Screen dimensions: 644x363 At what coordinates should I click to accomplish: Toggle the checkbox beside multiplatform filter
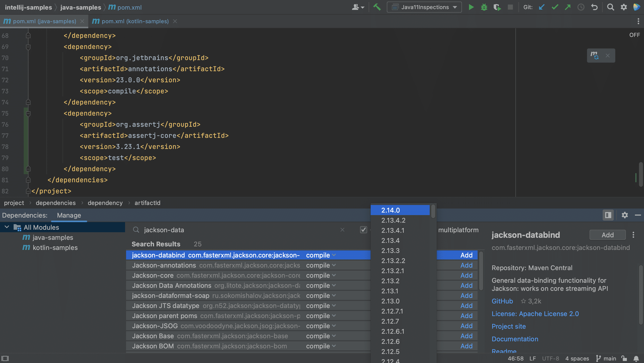click(363, 230)
